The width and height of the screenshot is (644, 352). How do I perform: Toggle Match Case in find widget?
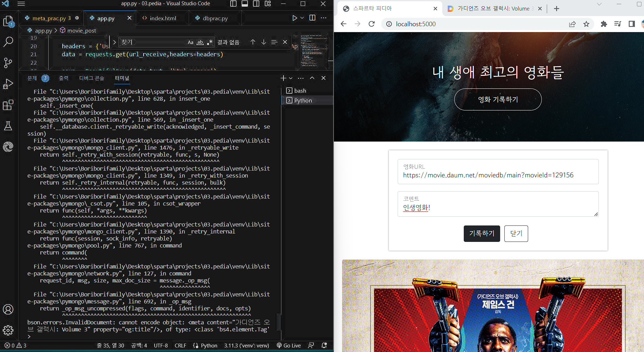190,42
